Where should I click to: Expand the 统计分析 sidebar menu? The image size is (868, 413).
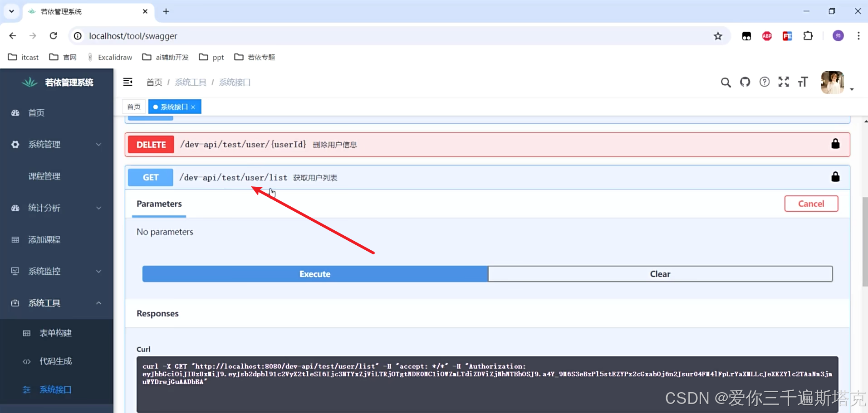[x=57, y=208]
